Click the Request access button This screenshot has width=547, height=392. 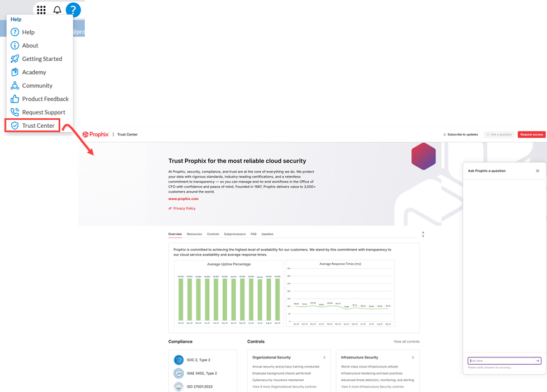tap(531, 134)
